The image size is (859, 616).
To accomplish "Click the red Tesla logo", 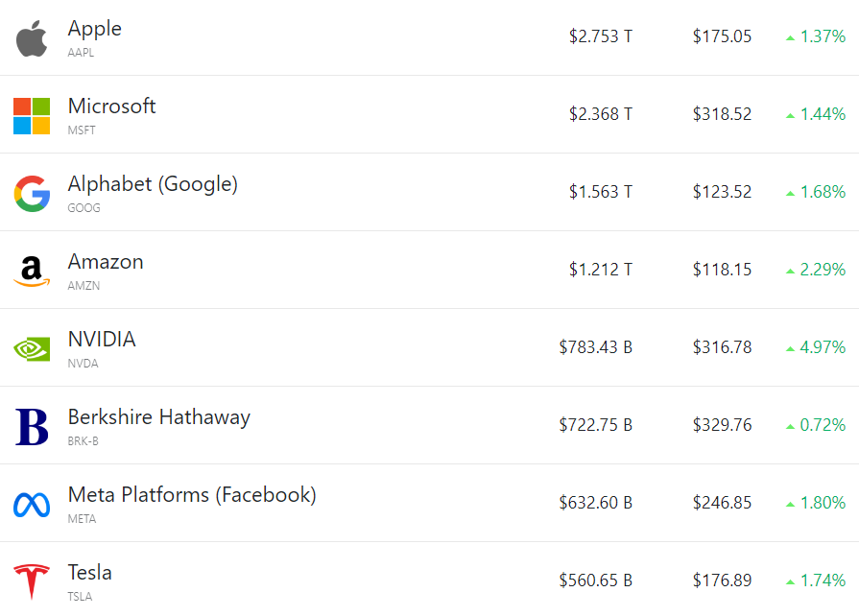I will (x=32, y=581).
